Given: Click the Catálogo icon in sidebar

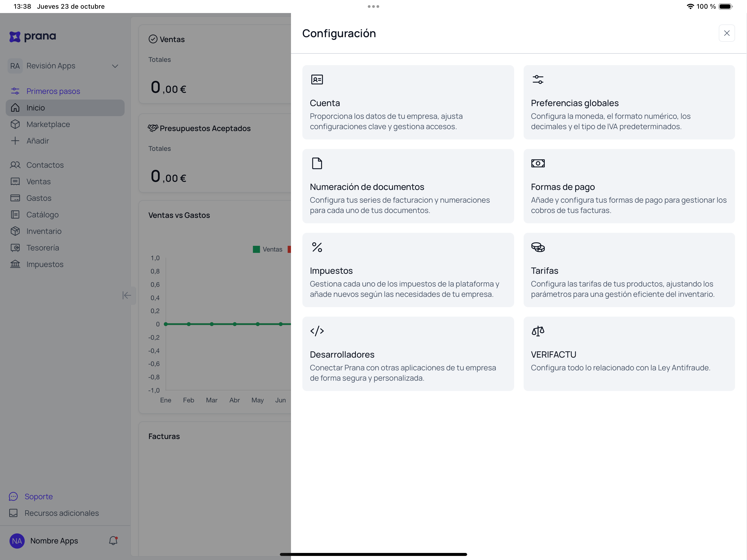Looking at the screenshot, I should tap(15, 215).
